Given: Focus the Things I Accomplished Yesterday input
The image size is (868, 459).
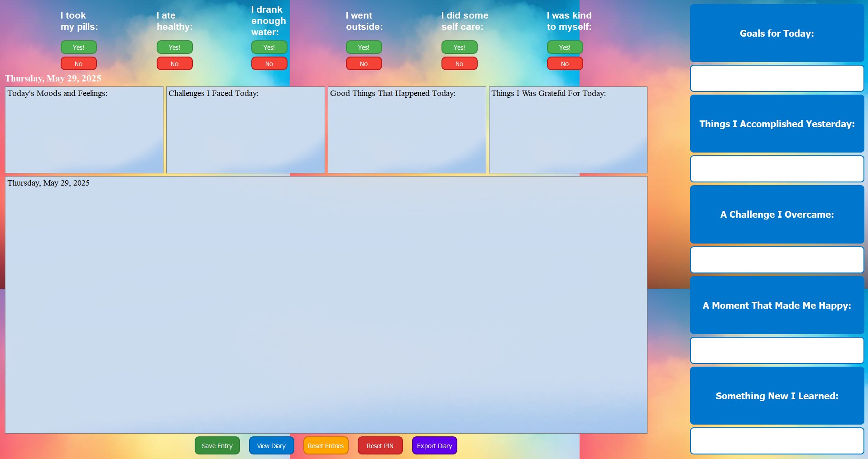Looking at the screenshot, I should click(x=777, y=169).
